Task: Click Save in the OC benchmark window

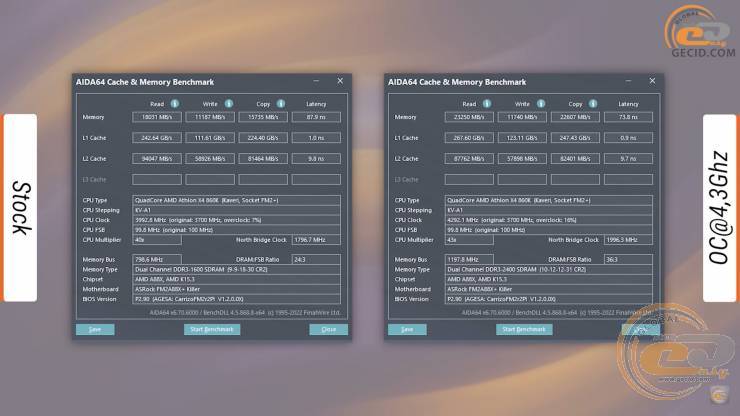Action: 407,329
